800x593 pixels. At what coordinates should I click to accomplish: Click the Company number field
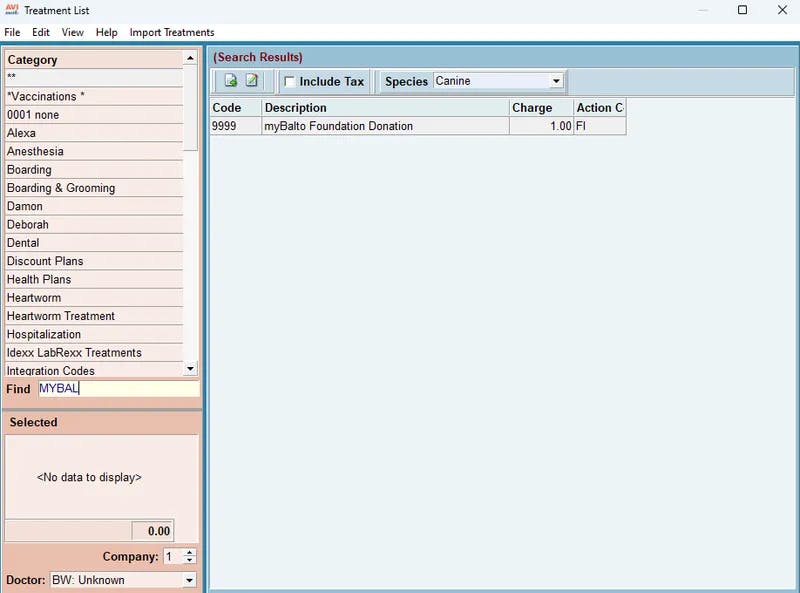(173, 556)
